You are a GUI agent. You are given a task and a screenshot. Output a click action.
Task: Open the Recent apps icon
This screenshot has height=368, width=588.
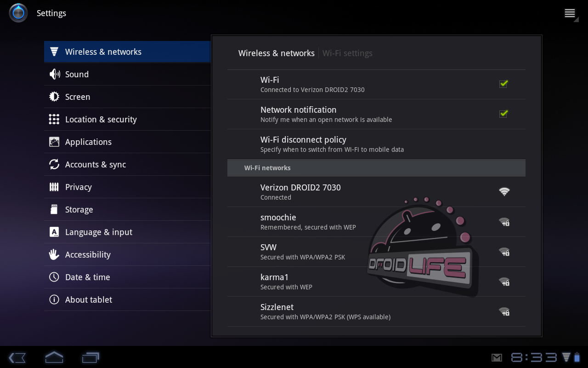90,357
